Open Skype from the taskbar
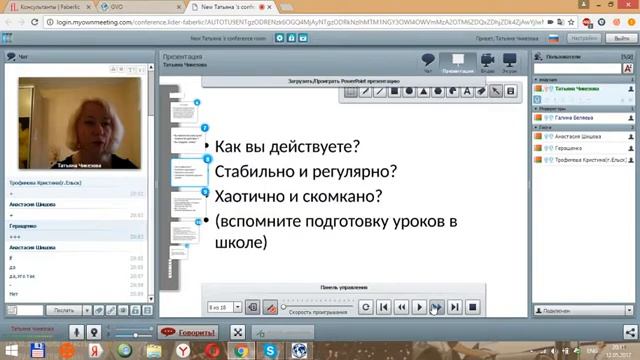This screenshot has width=640, height=360. click(270, 351)
